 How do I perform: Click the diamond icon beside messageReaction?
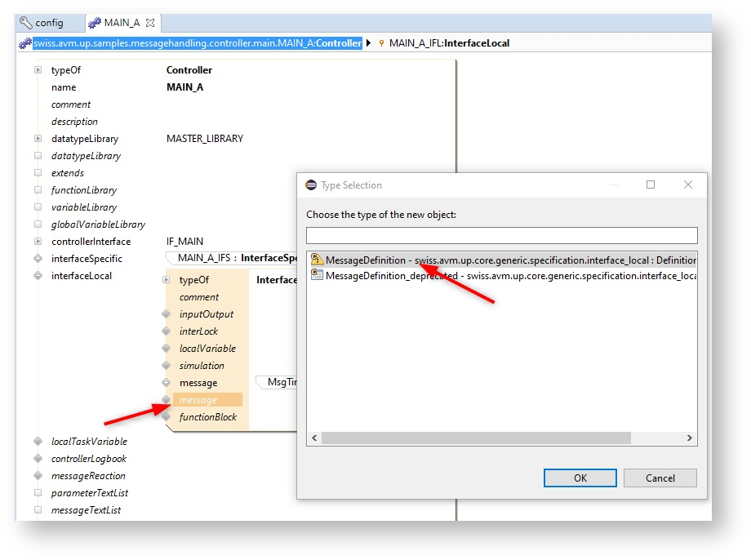tap(38, 476)
